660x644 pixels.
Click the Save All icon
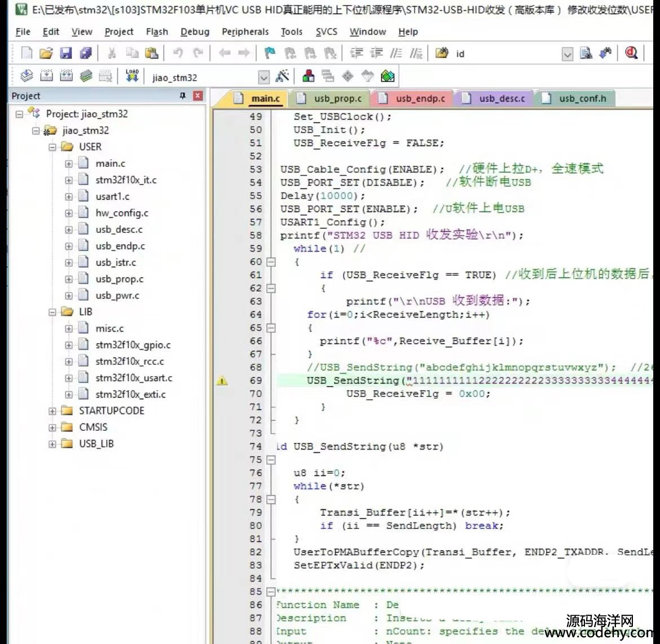click(85, 54)
